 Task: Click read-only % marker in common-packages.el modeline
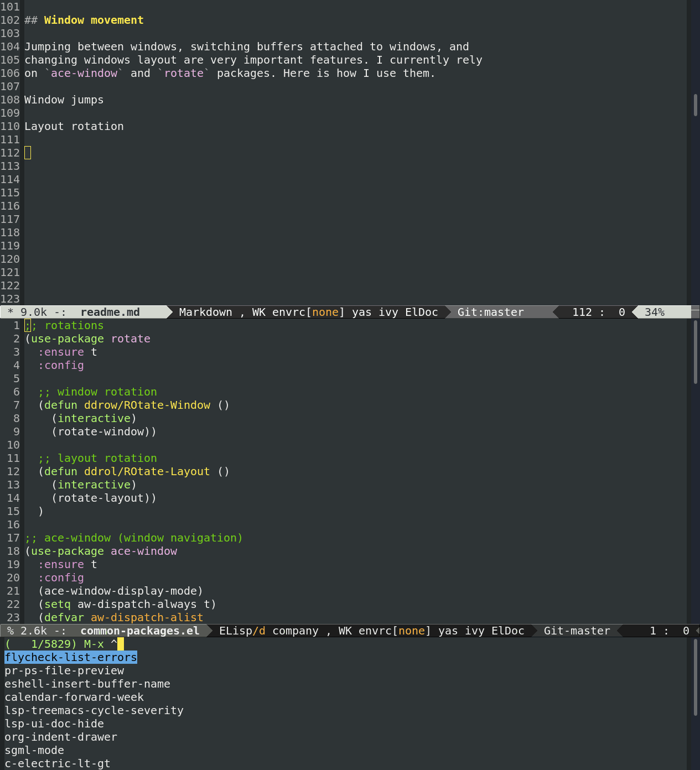11,631
